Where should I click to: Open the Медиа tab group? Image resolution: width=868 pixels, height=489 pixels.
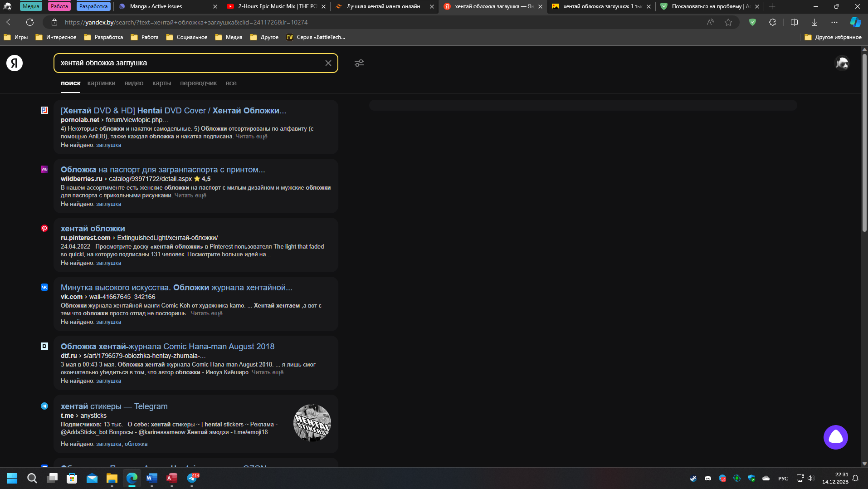(31, 6)
